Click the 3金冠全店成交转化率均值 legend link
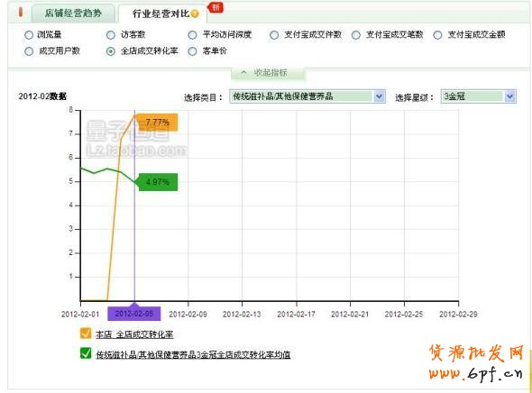The height and width of the screenshot is (393, 532). click(x=193, y=354)
